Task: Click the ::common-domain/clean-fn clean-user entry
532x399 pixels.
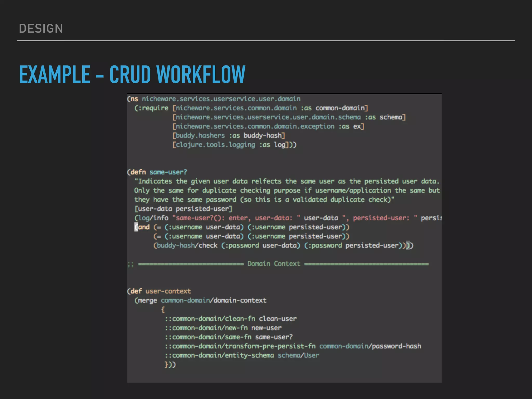Action: coord(231,319)
